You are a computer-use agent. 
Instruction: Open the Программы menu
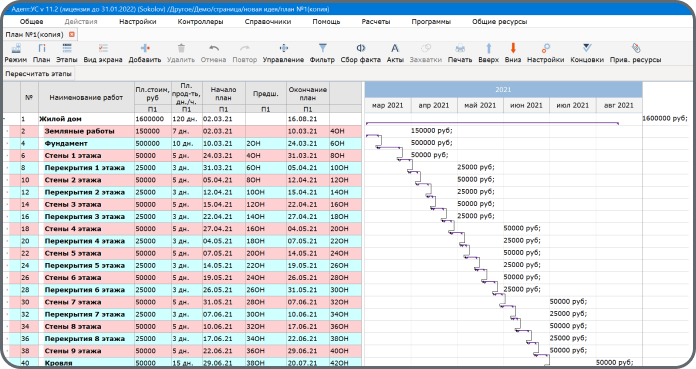point(431,21)
